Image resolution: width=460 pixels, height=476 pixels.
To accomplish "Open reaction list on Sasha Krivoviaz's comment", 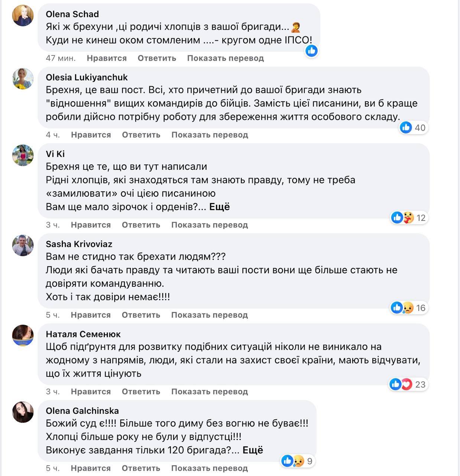I will coord(408,308).
